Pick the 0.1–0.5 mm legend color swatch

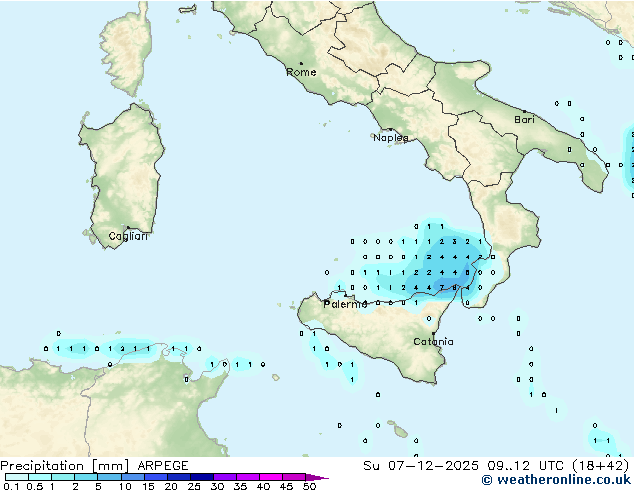tap(17, 477)
